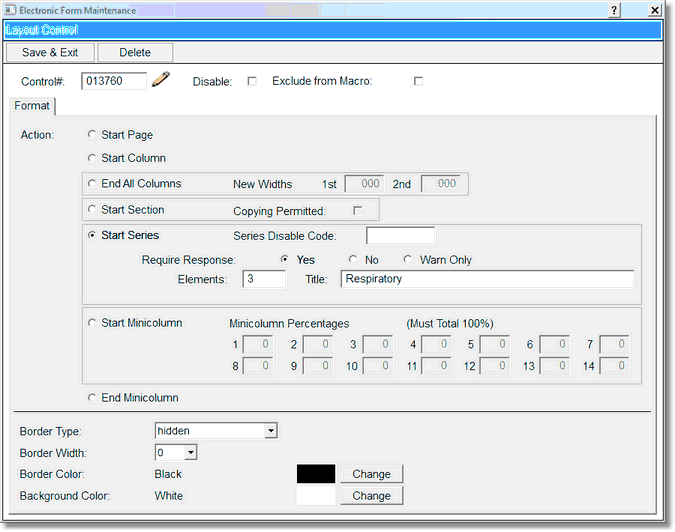Click the Layout Control header bar

pos(332,30)
